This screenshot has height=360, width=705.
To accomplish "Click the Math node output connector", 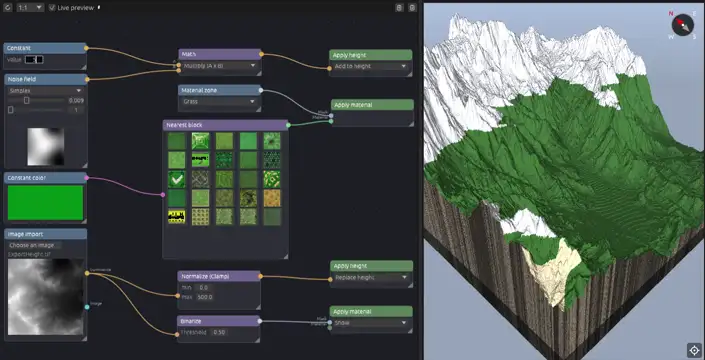I will point(261,54).
